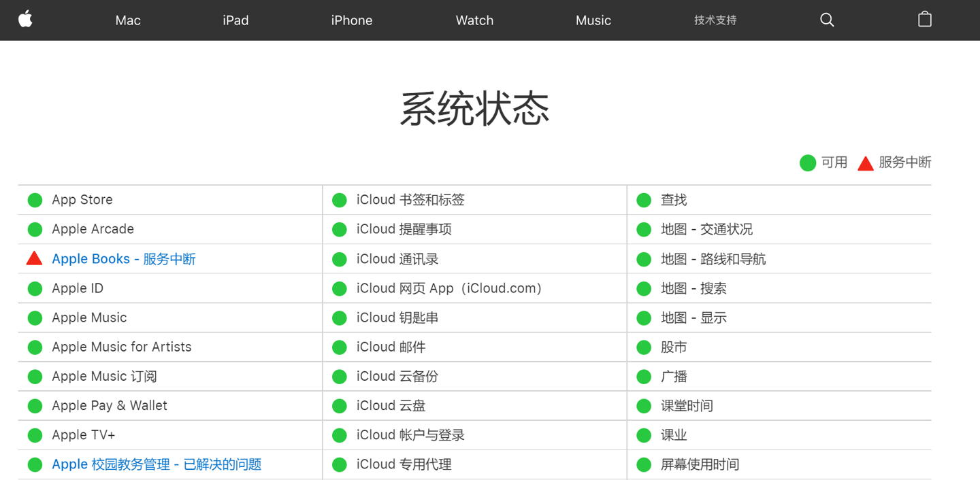Image resolution: width=980 pixels, height=480 pixels.
Task: Click the Apple Music row label
Action: 89,318
